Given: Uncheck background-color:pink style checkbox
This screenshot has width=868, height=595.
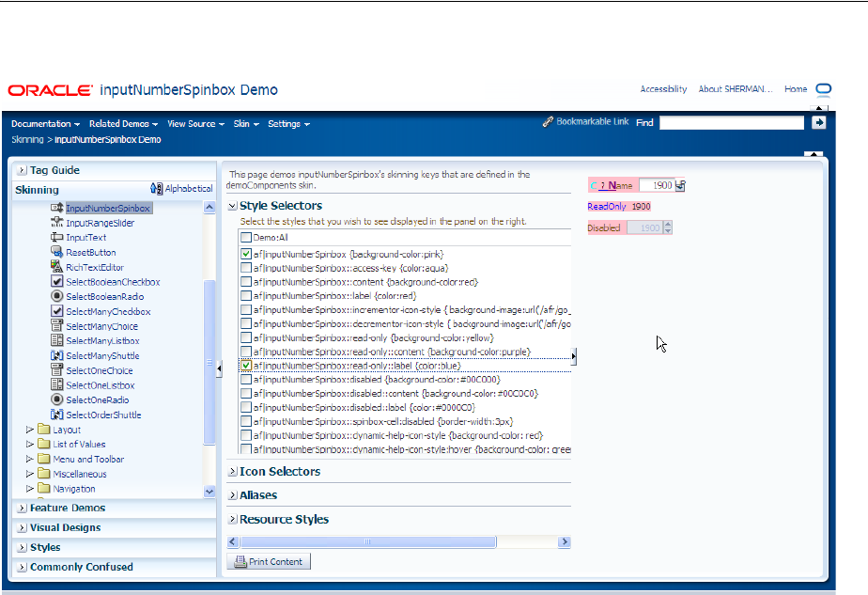Looking at the screenshot, I should click(x=246, y=255).
